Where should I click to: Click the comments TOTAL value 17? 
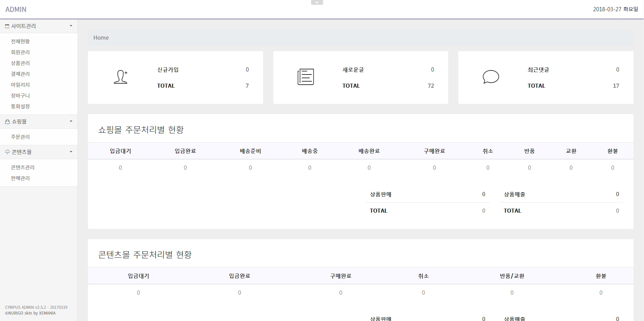616,86
